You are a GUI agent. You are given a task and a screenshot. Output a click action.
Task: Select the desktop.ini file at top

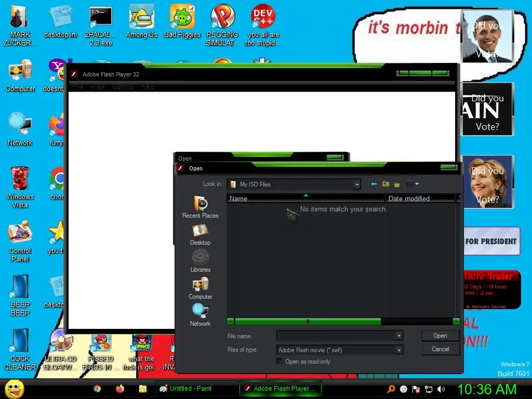tap(60, 21)
